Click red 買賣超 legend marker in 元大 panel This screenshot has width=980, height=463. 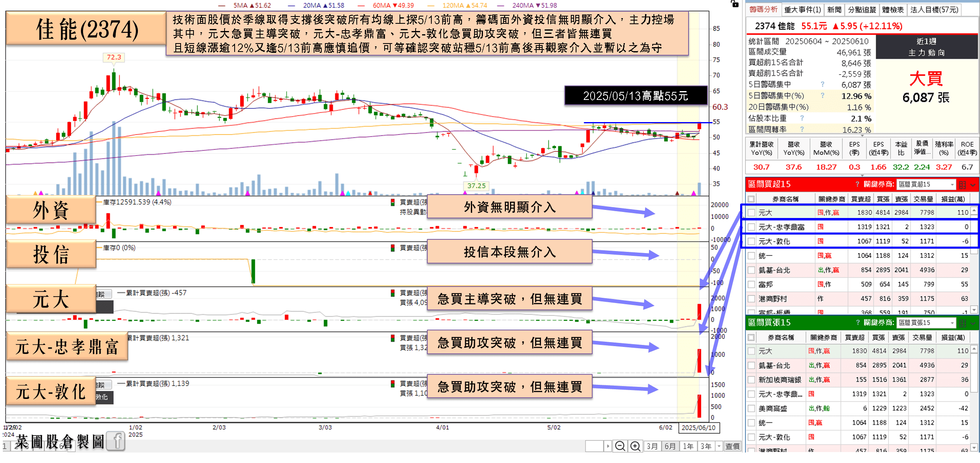(x=393, y=293)
